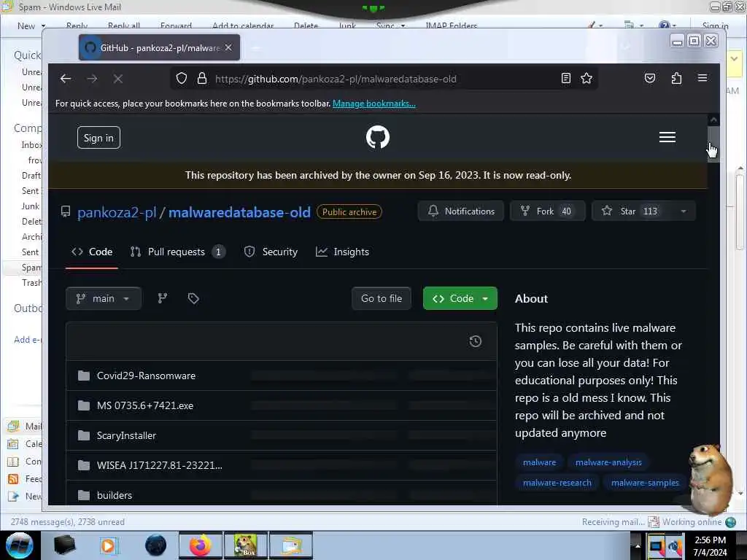Click the GitHub Sign in button
Screen dimensions: 747x560
pyautogui.click(x=98, y=138)
